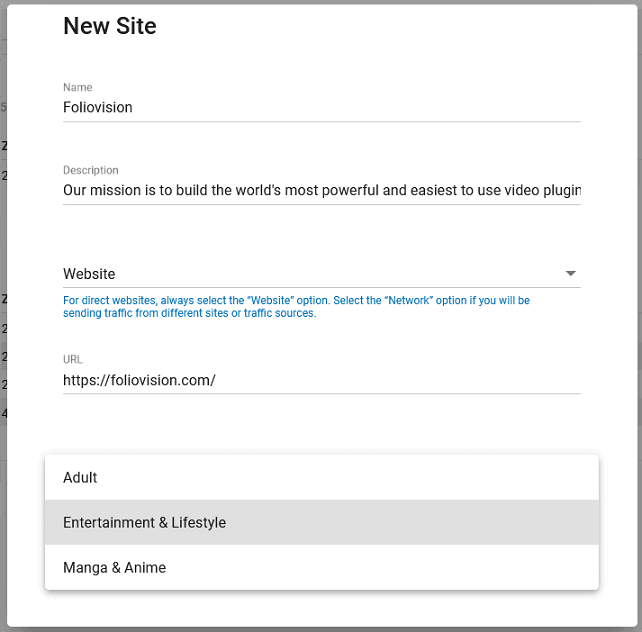This screenshot has width=642, height=632.
Task: Click the dimmed strip above the dialog
Action: click(x=321, y=2)
